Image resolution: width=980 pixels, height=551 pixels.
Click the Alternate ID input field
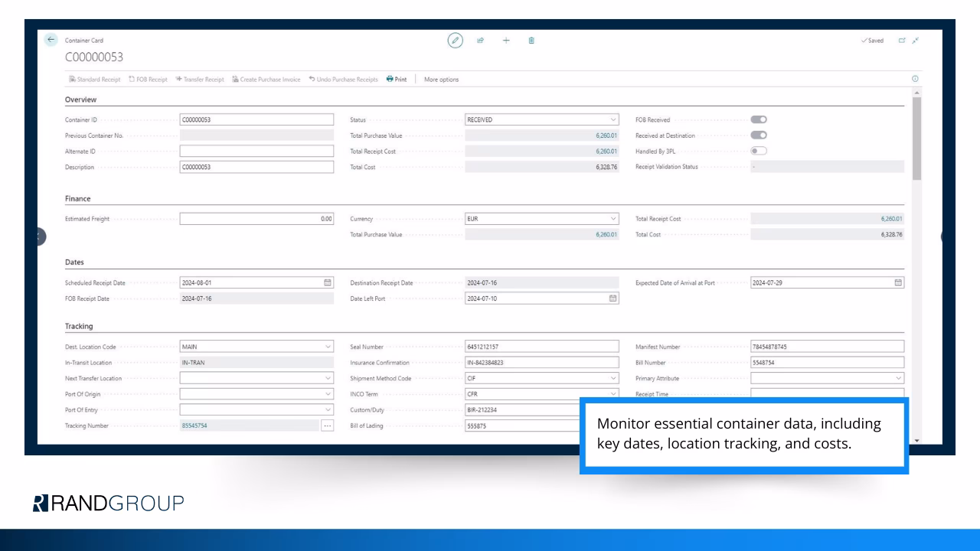[x=256, y=151]
